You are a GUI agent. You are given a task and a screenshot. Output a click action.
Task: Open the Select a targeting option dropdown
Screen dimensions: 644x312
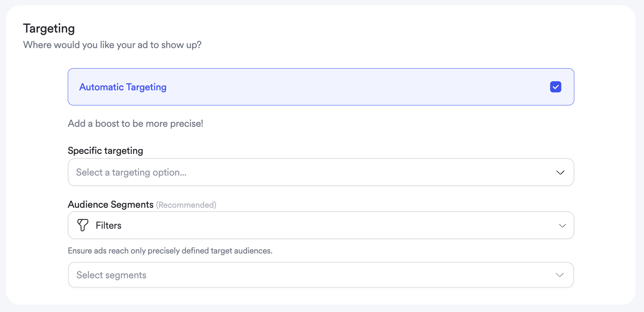click(x=321, y=172)
